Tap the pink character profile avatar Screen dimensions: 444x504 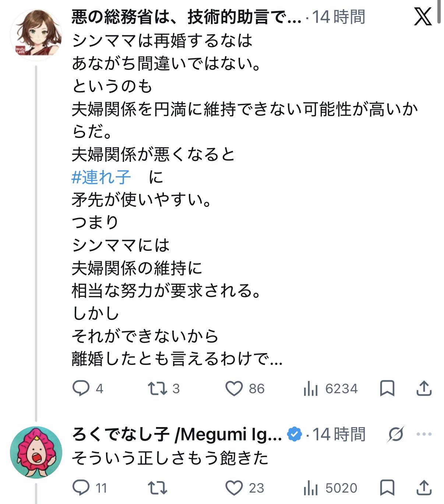(36, 452)
